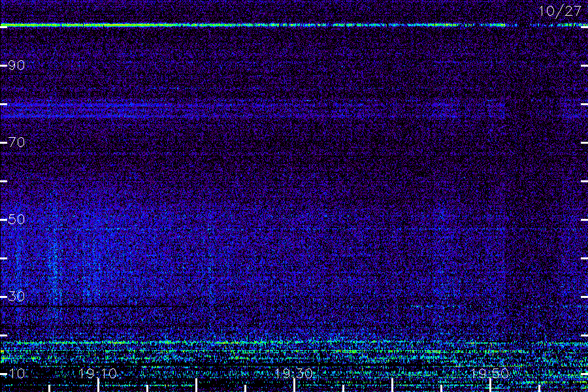Click the 30 frequency axis label
The height and width of the screenshot is (392, 588).
pos(16,297)
